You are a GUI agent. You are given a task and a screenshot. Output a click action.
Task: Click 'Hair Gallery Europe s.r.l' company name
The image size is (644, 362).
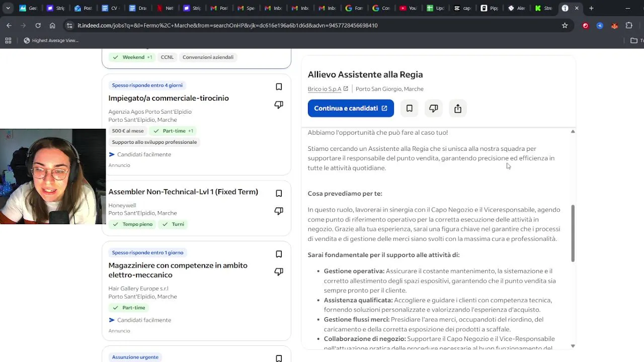coord(138,289)
